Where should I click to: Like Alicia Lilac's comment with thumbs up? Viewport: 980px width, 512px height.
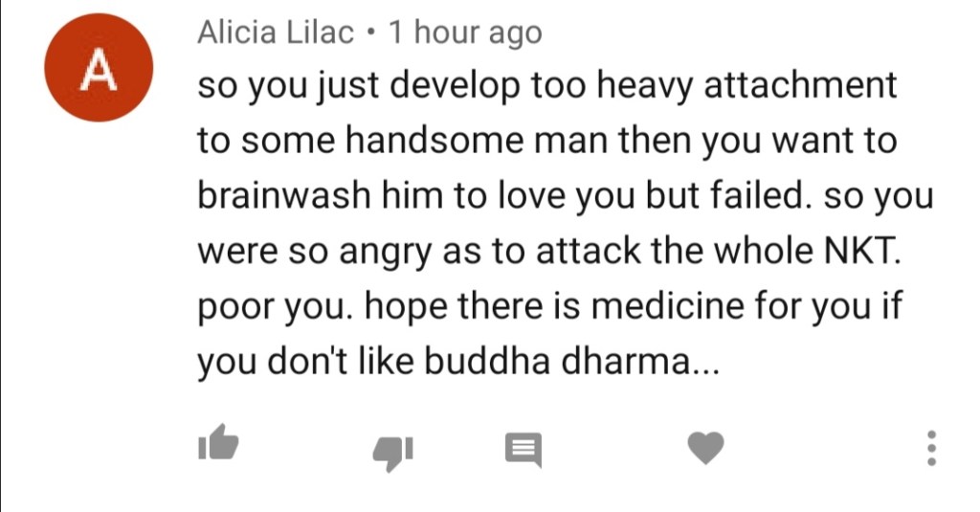218,442
